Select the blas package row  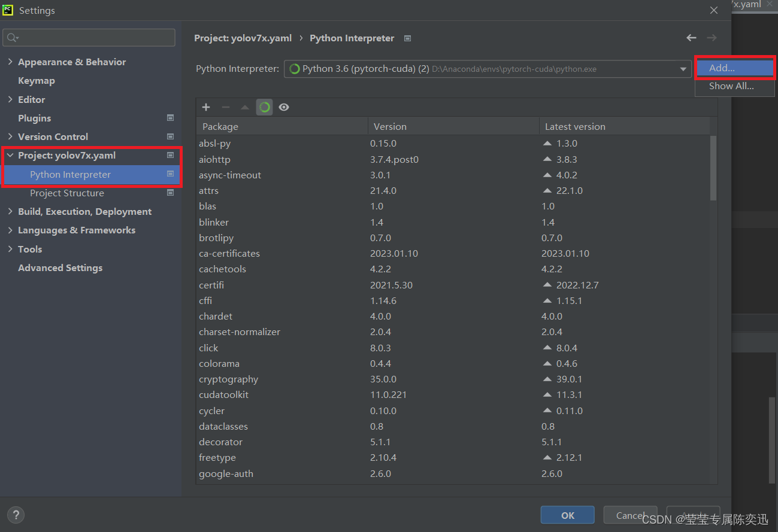coord(453,206)
